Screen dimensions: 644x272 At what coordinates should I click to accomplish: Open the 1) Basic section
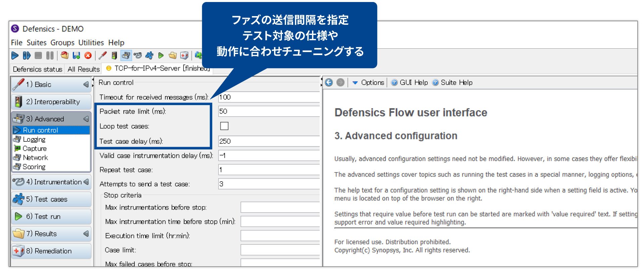coord(51,84)
